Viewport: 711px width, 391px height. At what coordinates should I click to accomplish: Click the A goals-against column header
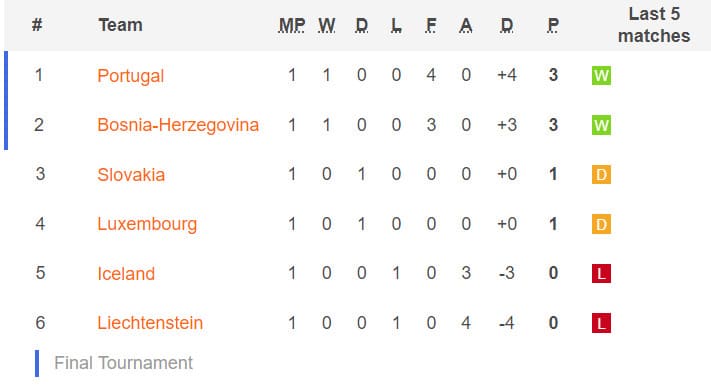[466, 25]
